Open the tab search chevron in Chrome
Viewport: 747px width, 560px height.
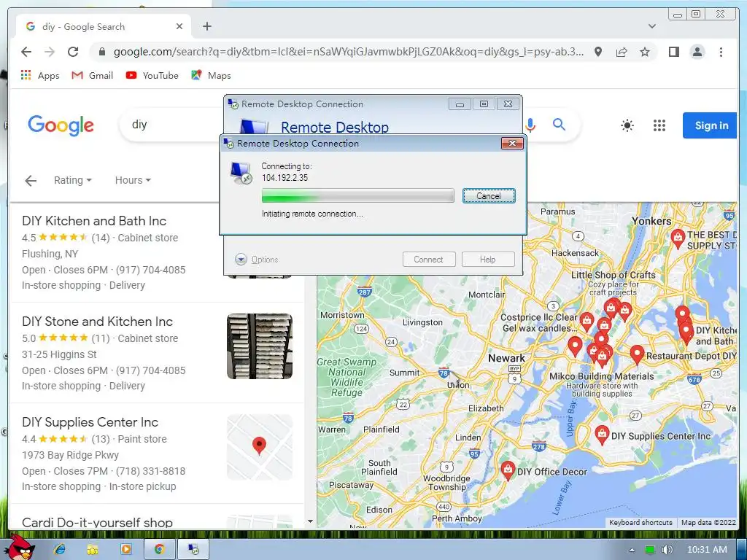(x=651, y=26)
